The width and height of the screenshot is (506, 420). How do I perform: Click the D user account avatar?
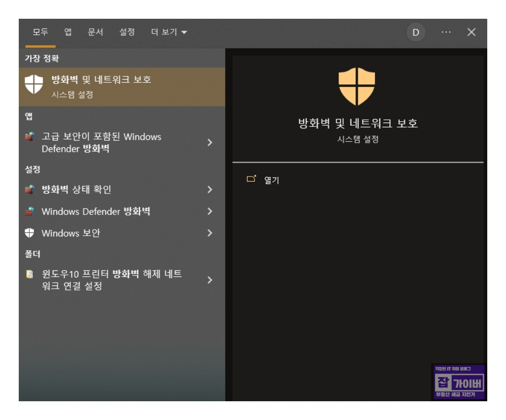pyautogui.click(x=415, y=32)
